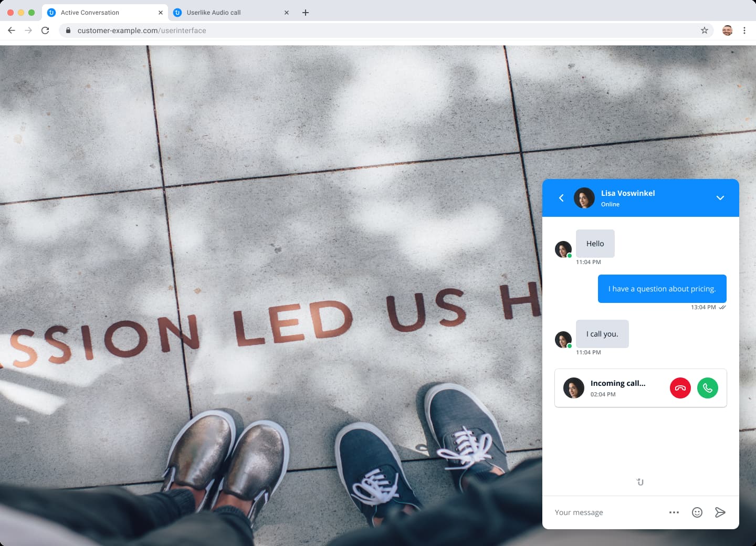Open the browser three-dot menu

(744, 30)
